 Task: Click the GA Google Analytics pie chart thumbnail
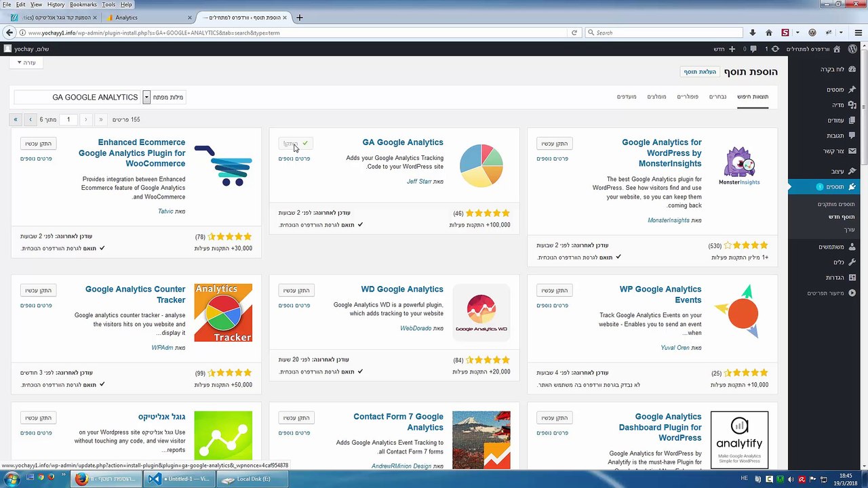481,165
